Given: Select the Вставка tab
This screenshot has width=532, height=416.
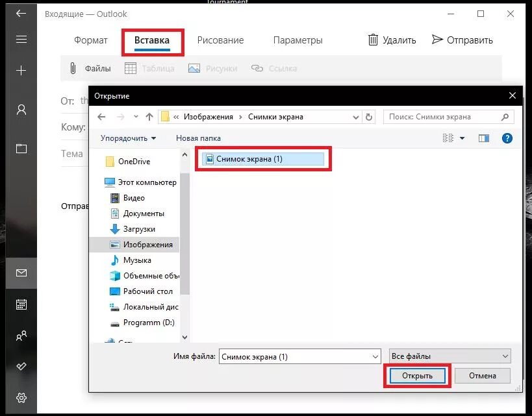Looking at the screenshot, I should tap(151, 40).
